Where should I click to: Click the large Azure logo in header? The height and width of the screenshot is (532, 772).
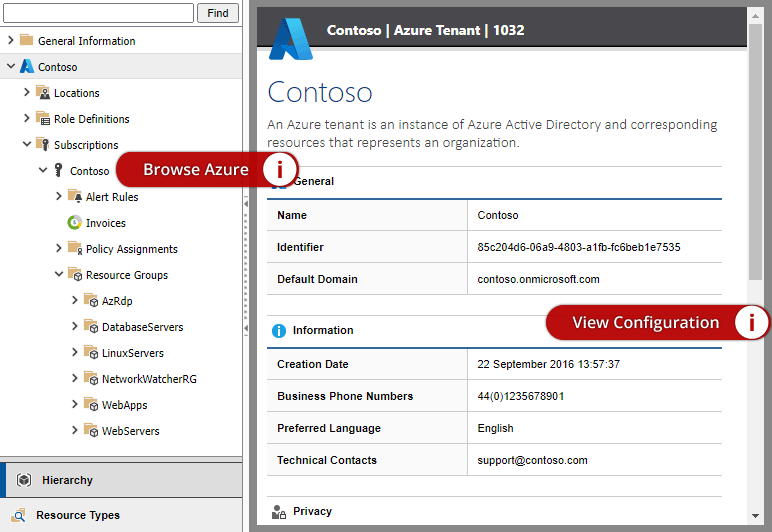290,39
